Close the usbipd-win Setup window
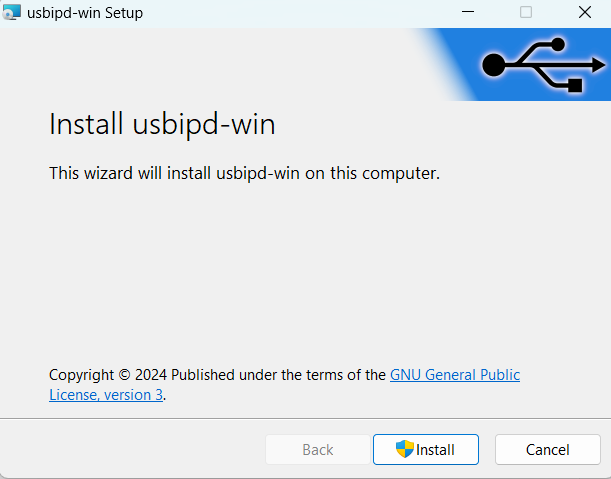This screenshot has width=611, height=479. click(585, 13)
